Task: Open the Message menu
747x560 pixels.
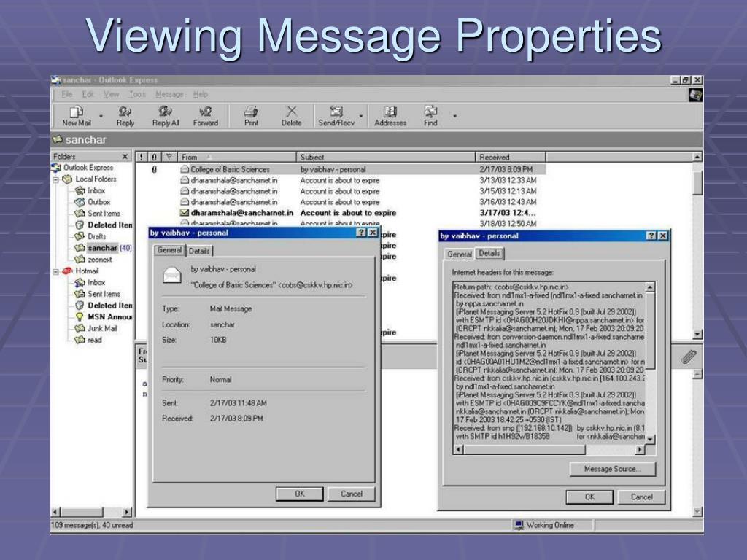Action: point(169,94)
